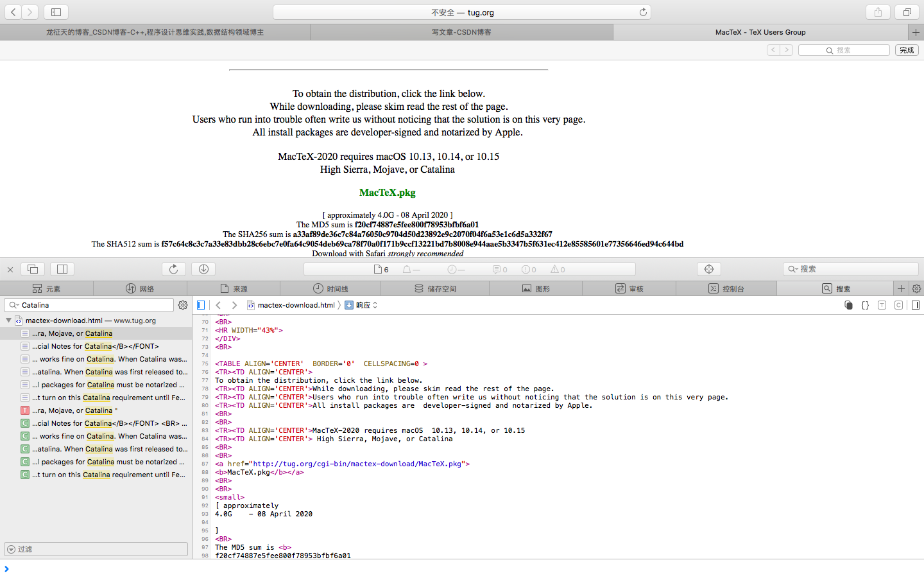924x578 pixels.
Task: Go forward using Safari's forward arrow
Action: click(x=30, y=12)
